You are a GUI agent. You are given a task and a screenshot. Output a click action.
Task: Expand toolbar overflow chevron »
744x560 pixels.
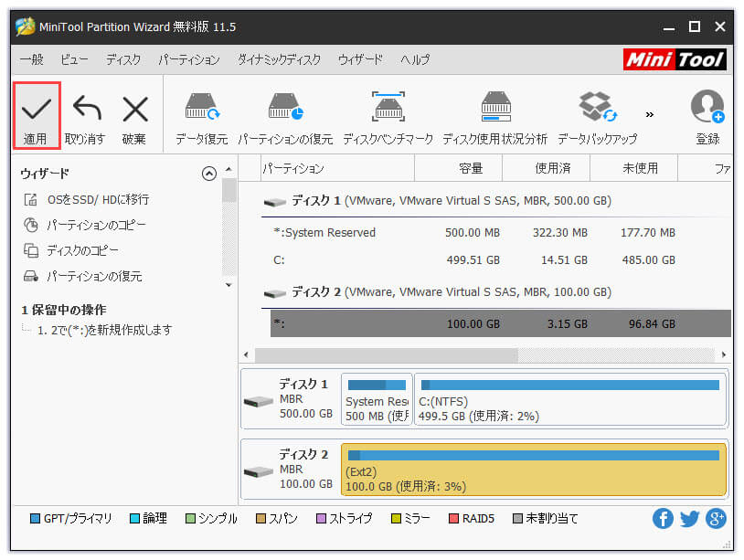tap(650, 115)
